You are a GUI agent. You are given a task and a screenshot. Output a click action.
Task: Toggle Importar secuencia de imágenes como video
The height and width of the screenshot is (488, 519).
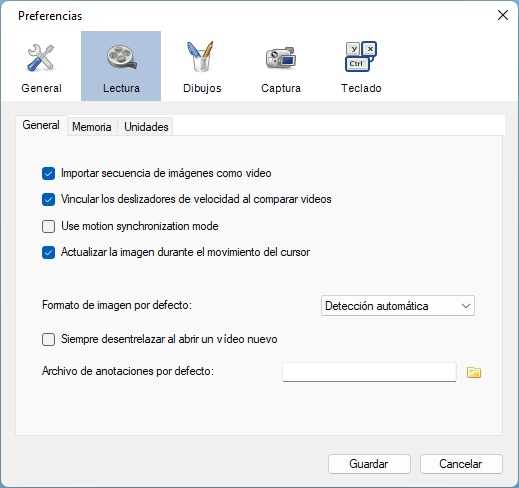pyautogui.click(x=48, y=174)
